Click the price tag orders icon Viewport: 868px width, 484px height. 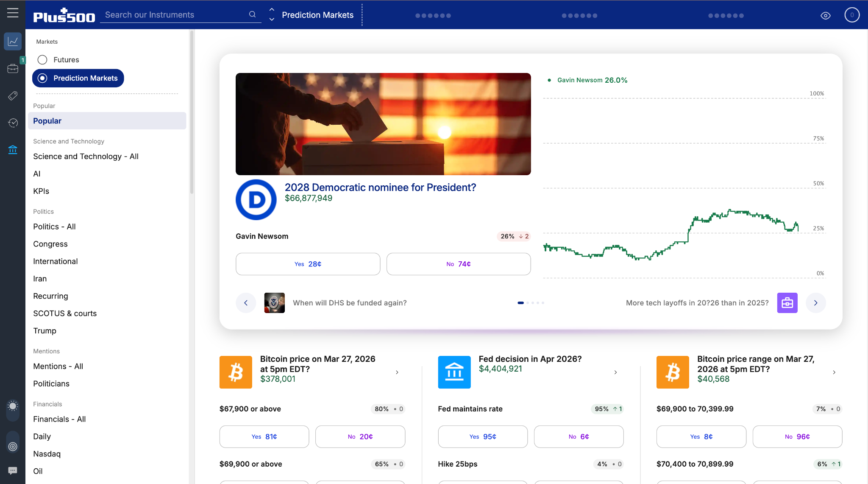[13, 96]
